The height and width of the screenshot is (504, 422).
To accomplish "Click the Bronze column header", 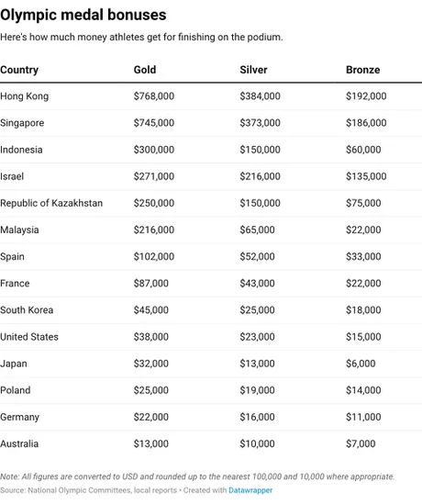I will click(363, 70).
